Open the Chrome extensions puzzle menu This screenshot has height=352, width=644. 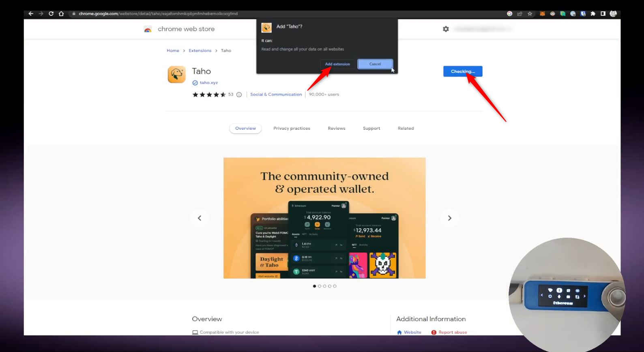tap(593, 14)
